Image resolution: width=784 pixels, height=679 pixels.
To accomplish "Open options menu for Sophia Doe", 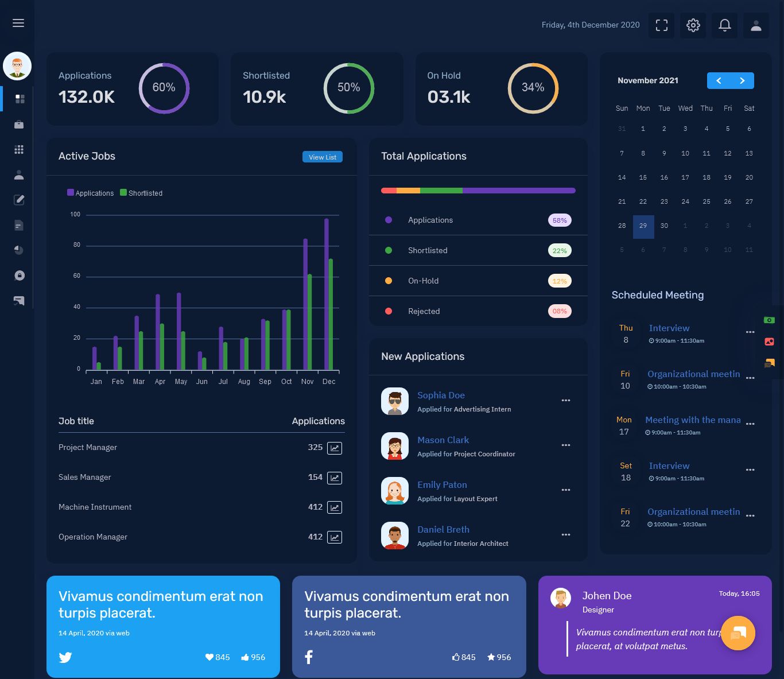I will pos(565,401).
